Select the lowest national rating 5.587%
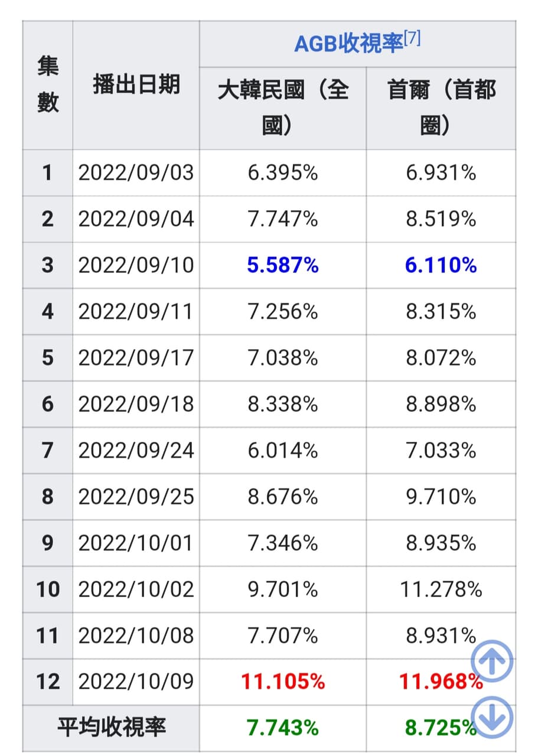Image resolution: width=538 pixels, height=756 pixels. point(283,265)
